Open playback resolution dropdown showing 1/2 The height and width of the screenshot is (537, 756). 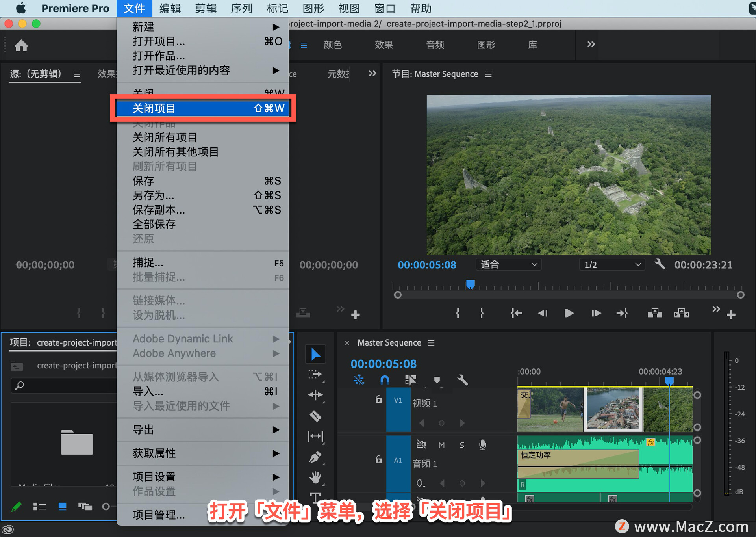[612, 264]
